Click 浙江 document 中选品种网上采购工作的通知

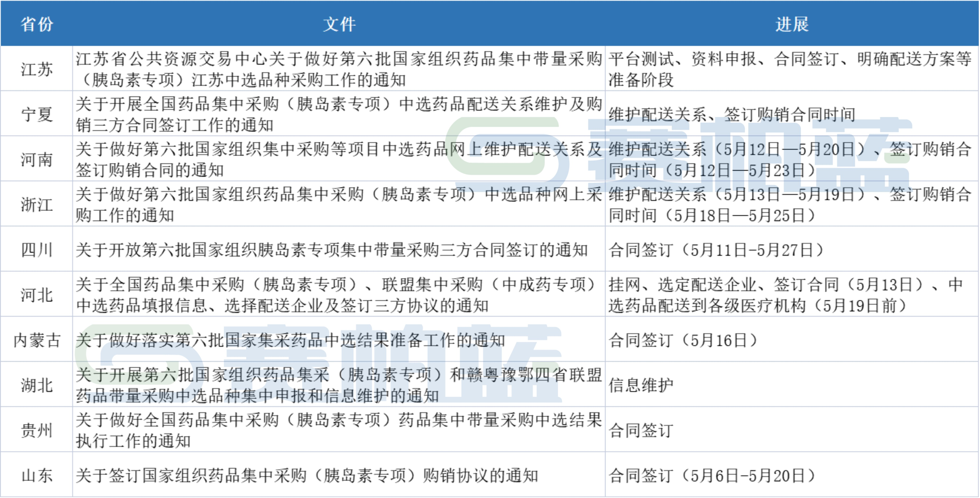[x=339, y=204]
